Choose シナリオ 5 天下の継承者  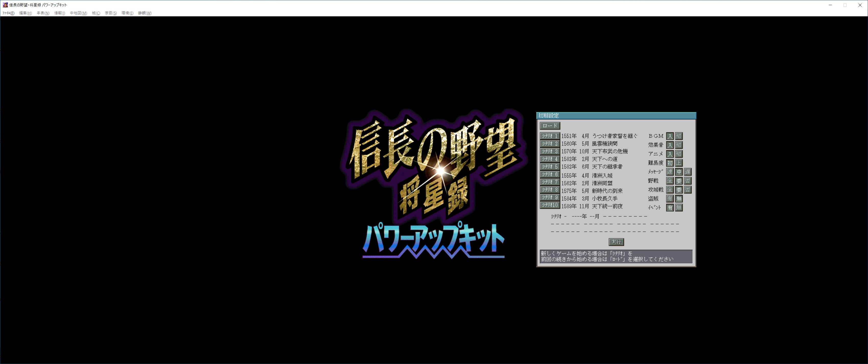550,167
